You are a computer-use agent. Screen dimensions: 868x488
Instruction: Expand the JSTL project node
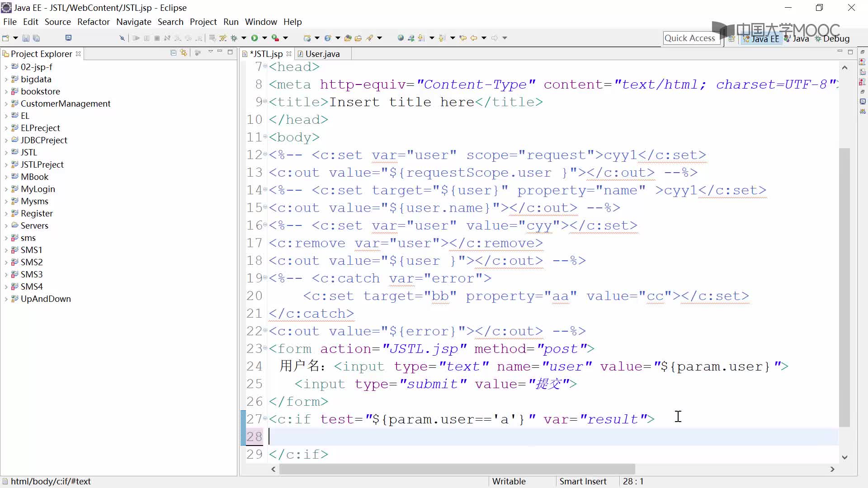(x=6, y=153)
